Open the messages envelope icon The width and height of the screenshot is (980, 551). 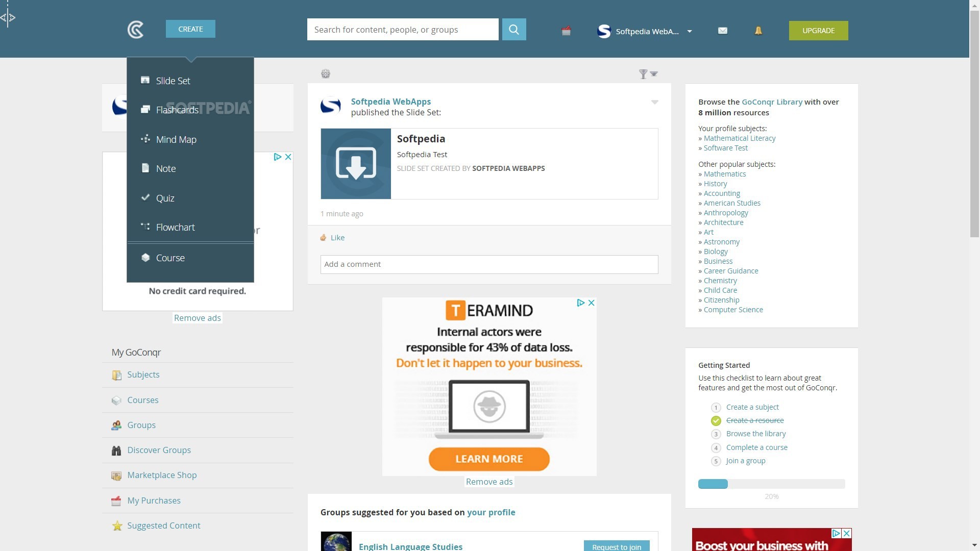point(722,30)
